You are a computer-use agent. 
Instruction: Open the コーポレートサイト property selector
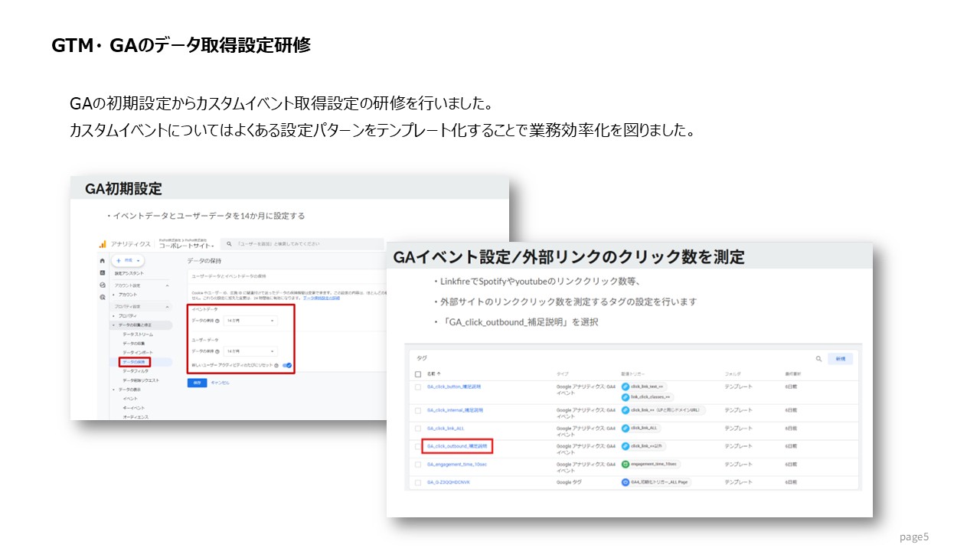click(x=186, y=246)
